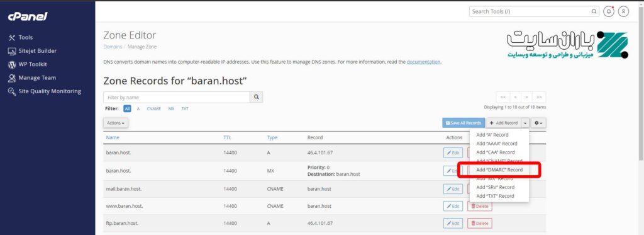Edit the www.baran.host. record

pos(453,206)
